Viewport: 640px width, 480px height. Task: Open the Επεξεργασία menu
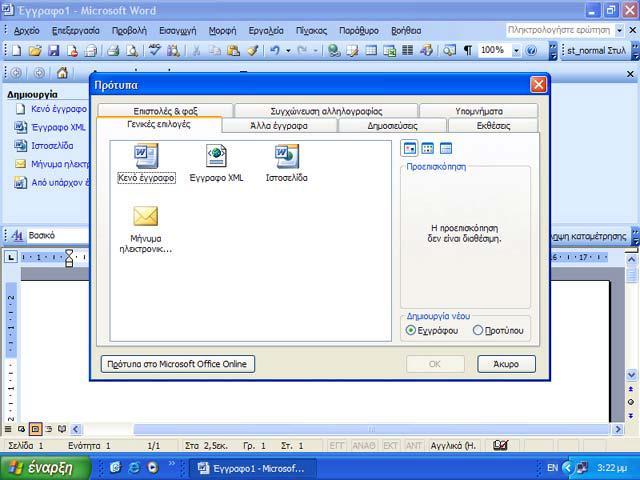76,31
